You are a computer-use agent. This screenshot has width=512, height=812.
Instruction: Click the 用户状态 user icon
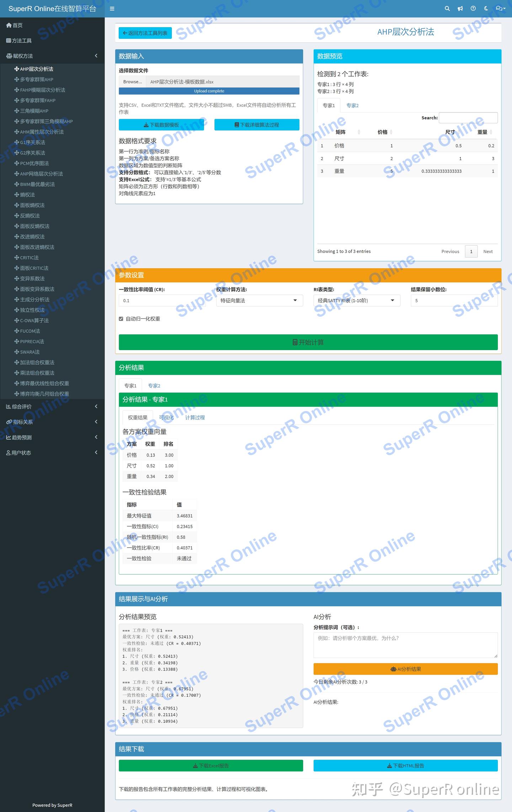point(8,453)
